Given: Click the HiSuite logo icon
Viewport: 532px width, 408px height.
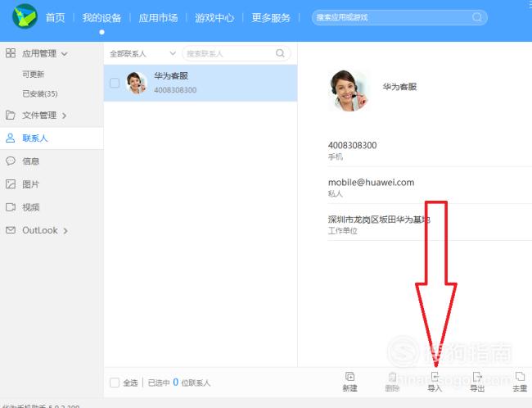Looking at the screenshot, I should coord(25,16).
